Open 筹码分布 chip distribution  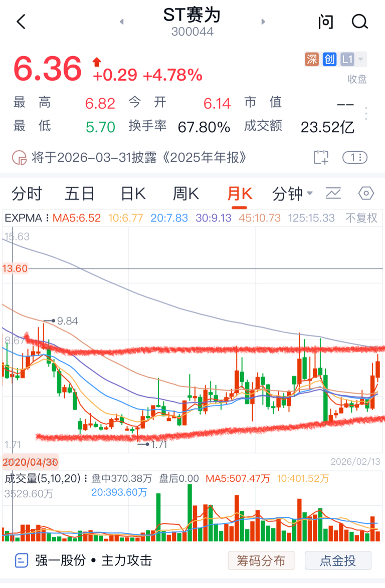pyautogui.click(x=261, y=561)
